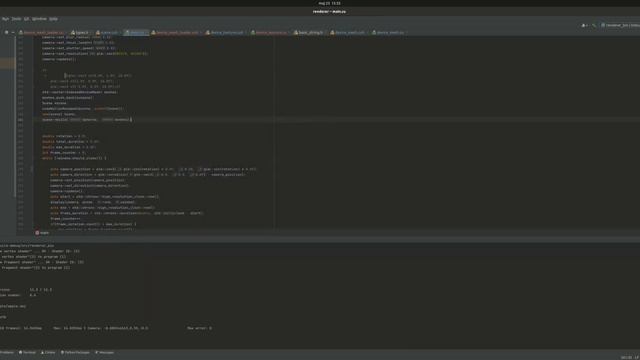Click the settings gear beside the editor tabs
Screen dimensions: 640x360
tap(6, 32)
